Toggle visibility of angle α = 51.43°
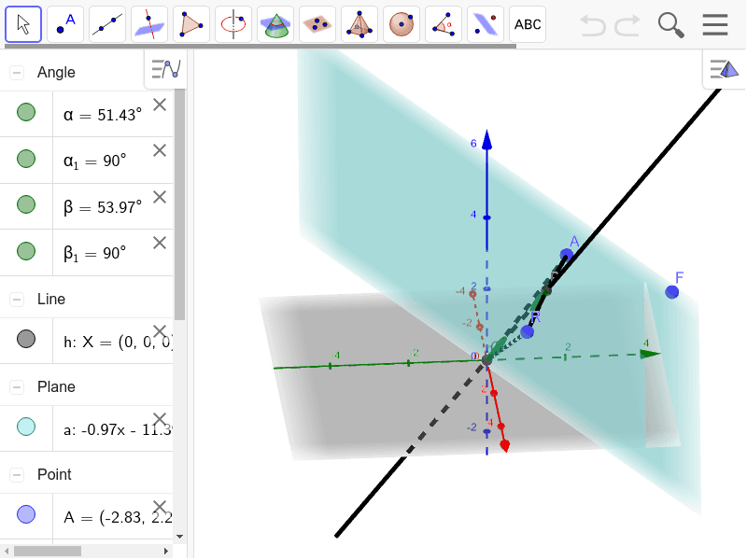 click(26, 113)
